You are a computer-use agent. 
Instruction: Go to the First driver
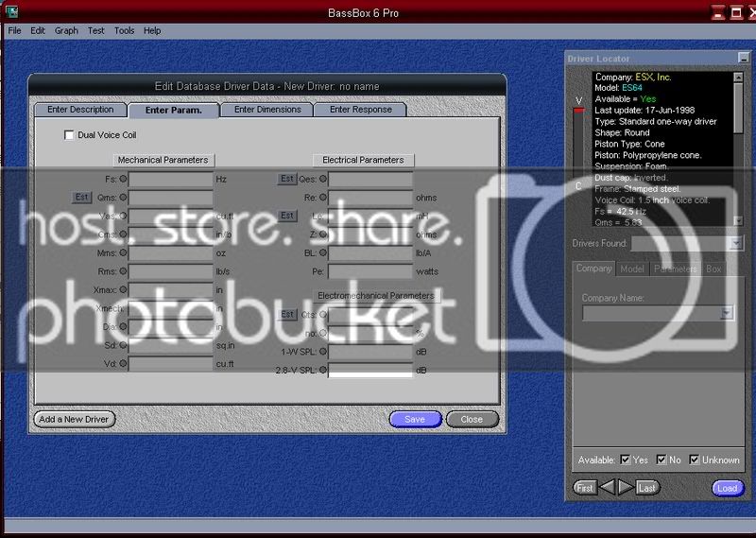[x=585, y=488]
